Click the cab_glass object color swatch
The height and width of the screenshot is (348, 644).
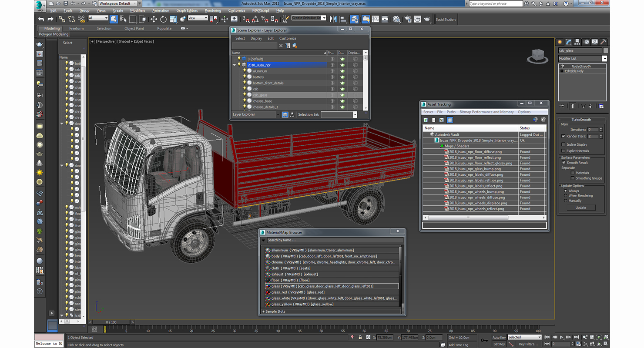click(605, 50)
